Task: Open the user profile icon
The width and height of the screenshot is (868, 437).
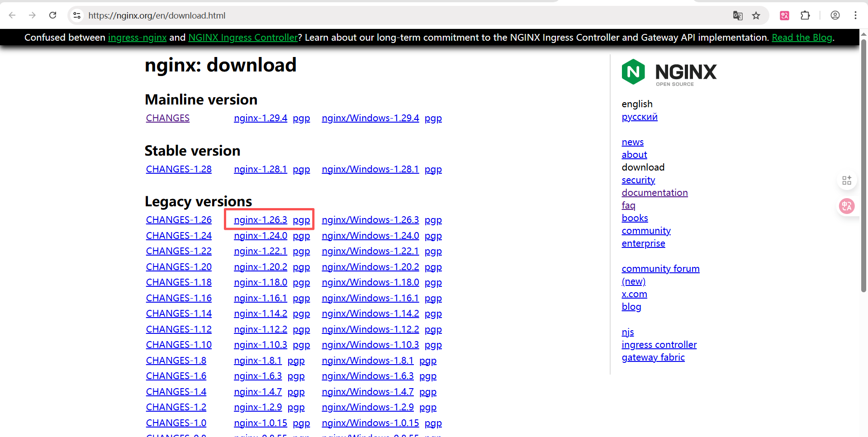Action: click(835, 15)
